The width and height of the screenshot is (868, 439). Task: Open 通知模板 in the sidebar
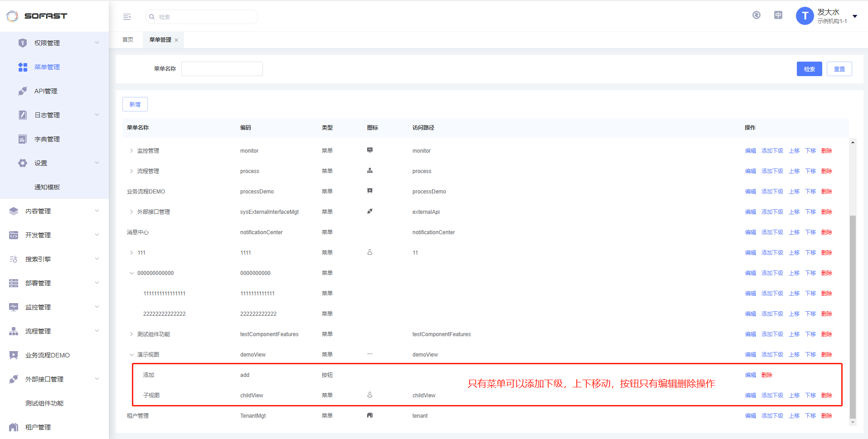click(x=47, y=187)
